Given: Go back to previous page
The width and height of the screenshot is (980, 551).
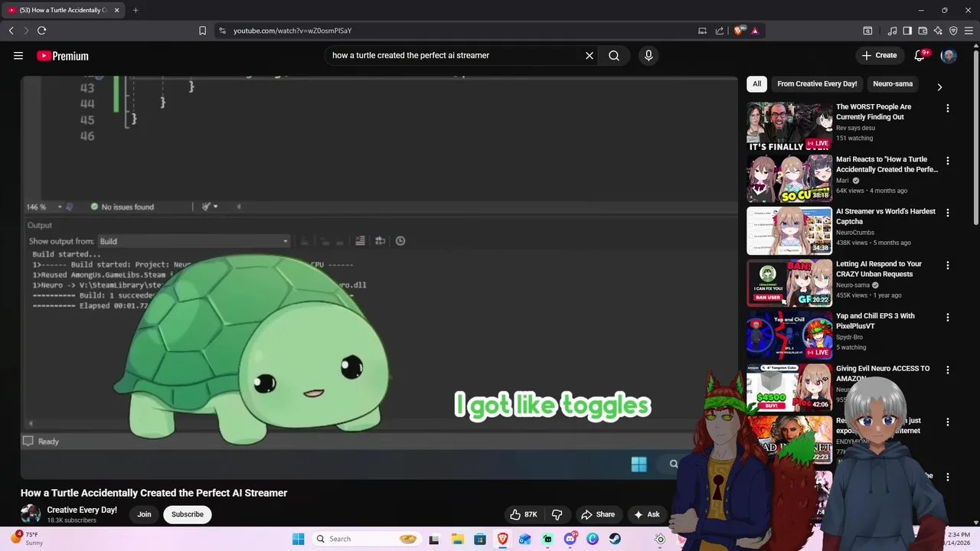Looking at the screenshot, I should [11, 31].
